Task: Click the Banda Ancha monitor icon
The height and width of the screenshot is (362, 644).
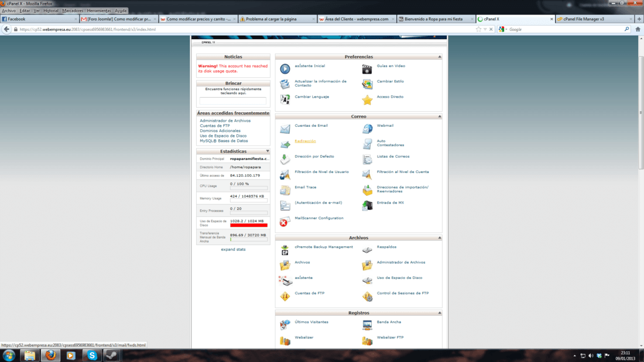Action: pyautogui.click(x=367, y=325)
